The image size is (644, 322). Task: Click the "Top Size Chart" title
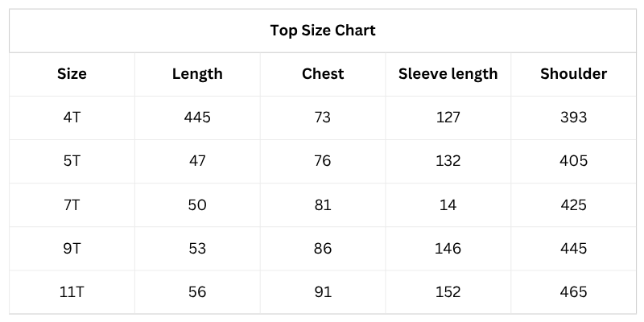(322, 31)
